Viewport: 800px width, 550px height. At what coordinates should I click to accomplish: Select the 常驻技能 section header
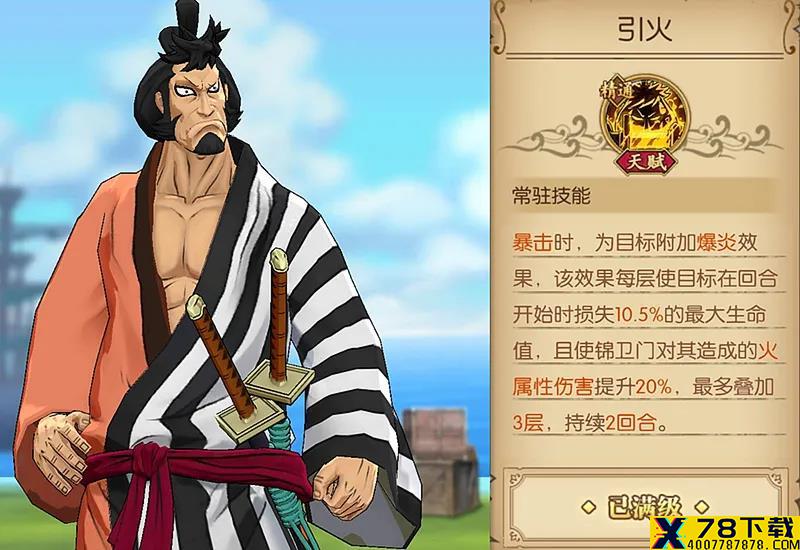pyautogui.click(x=552, y=196)
